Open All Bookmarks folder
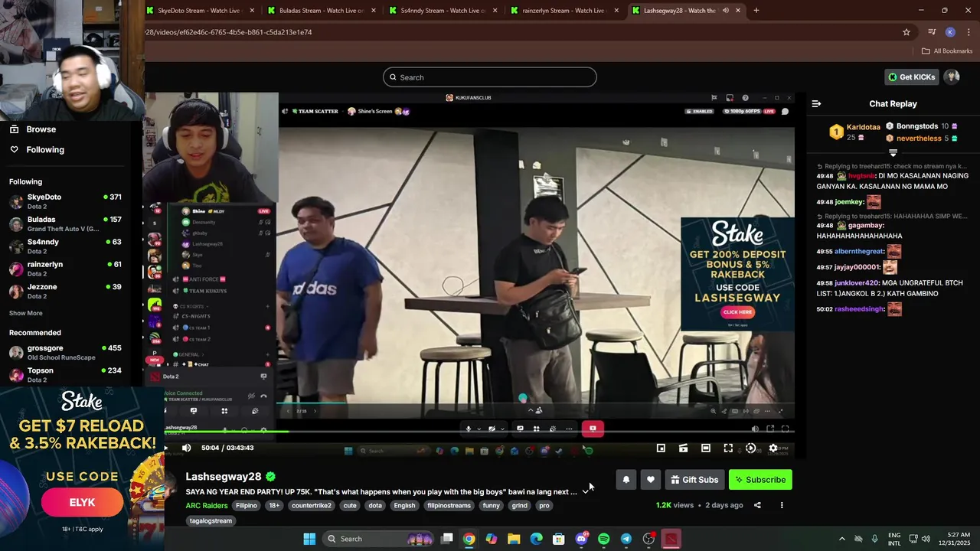 947,51
